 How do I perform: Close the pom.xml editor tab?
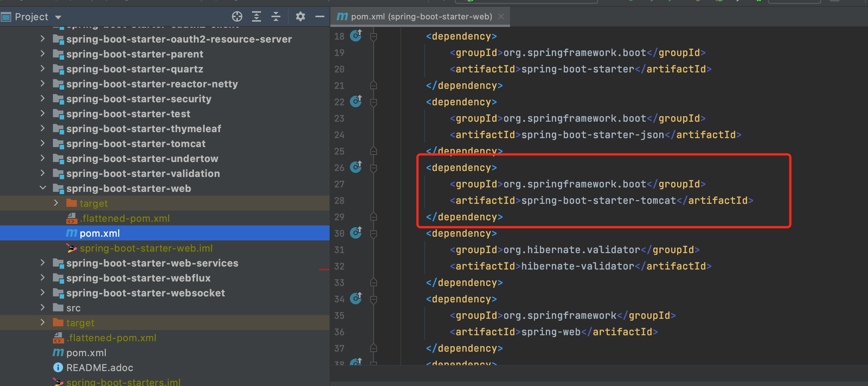pos(501,16)
